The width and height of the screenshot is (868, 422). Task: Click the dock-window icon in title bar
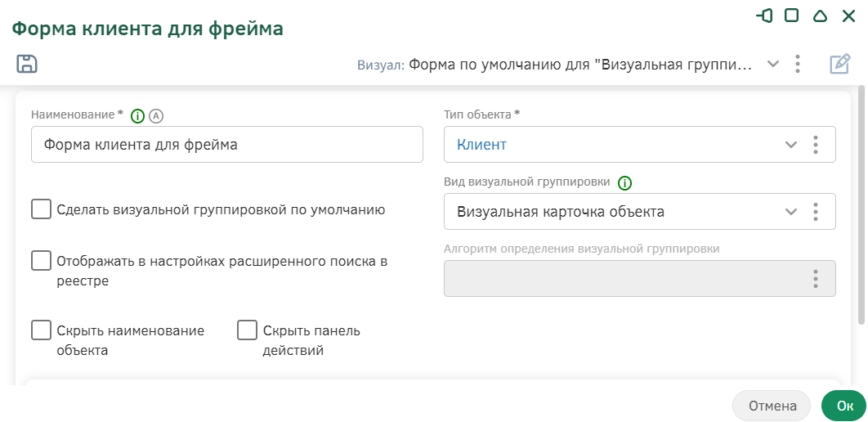click(x=764, y=16)
